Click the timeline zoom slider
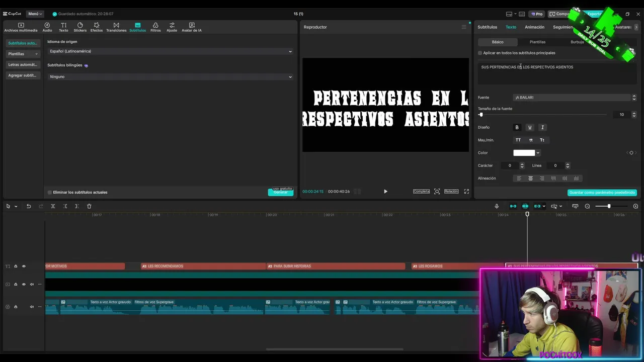 [x=611, y=206]
